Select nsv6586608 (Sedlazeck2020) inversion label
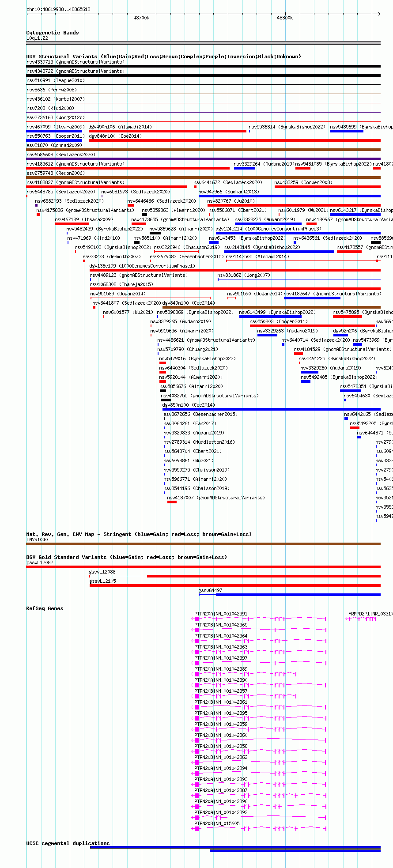Image resolution: width=393 pixels, height=868 pixels. coord(61,155)
